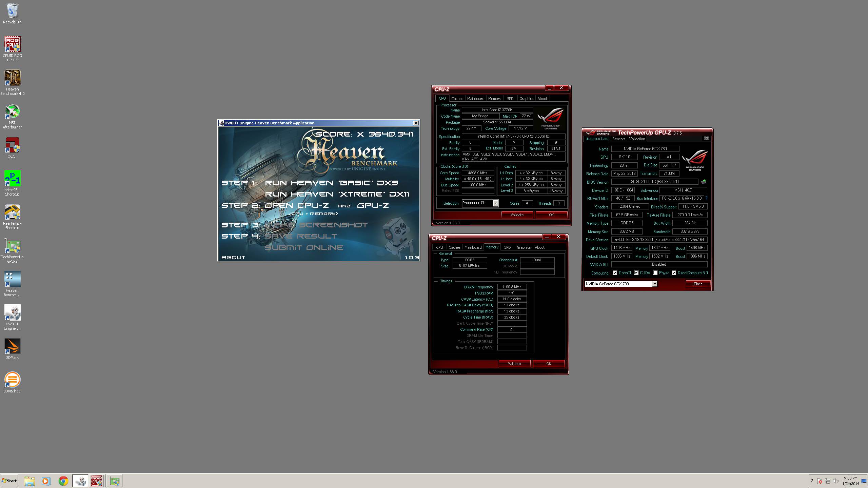Open the Recycle Bin desktop icon

pos(12,14)
